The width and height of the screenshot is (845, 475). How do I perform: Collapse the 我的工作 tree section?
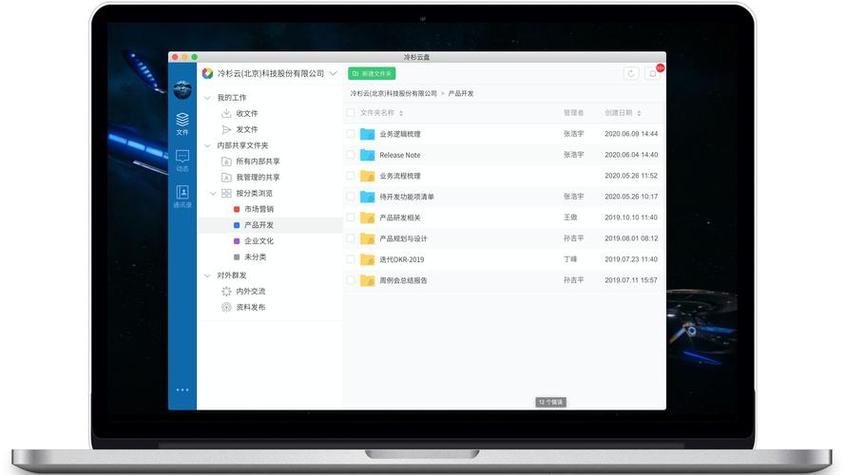tap(207, 98)
